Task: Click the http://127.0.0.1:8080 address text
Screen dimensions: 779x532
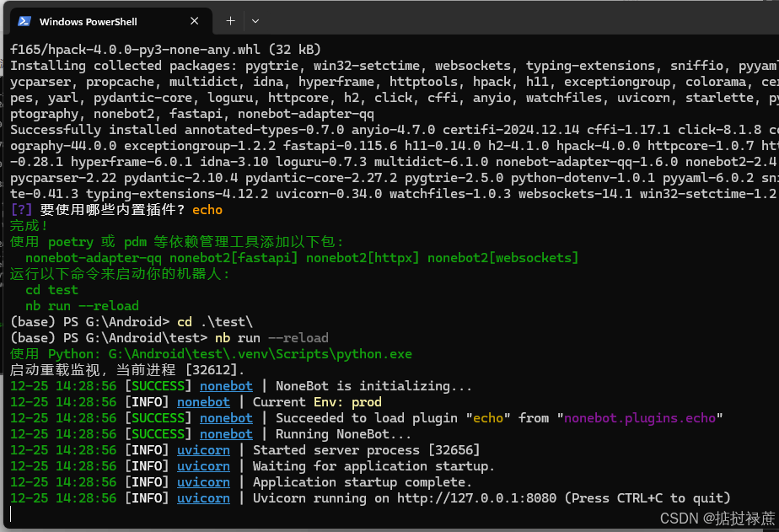Action: point(476,497)
